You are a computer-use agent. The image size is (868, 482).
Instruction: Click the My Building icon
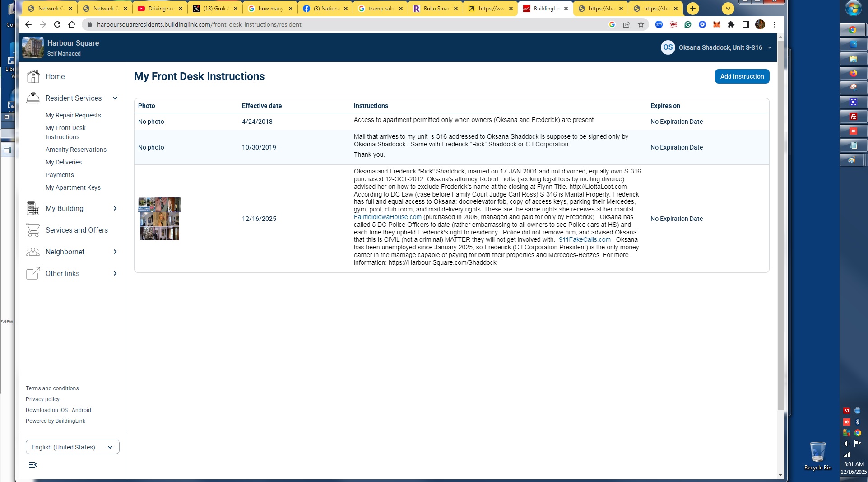(33, 208)
